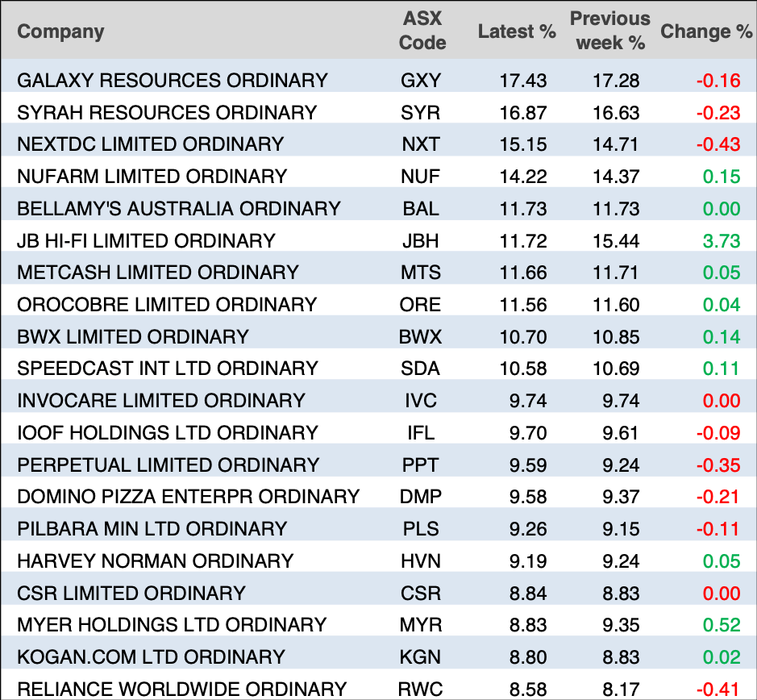Select the PLS ASX code cell

coord(420,529)
